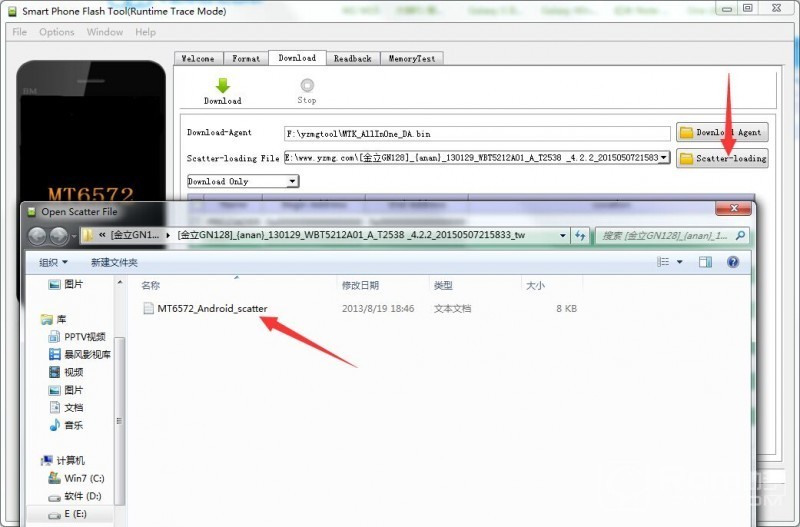Click the Forward navigation arrow in dialog
The image size is (800, 527).
(x=59, y=235)
